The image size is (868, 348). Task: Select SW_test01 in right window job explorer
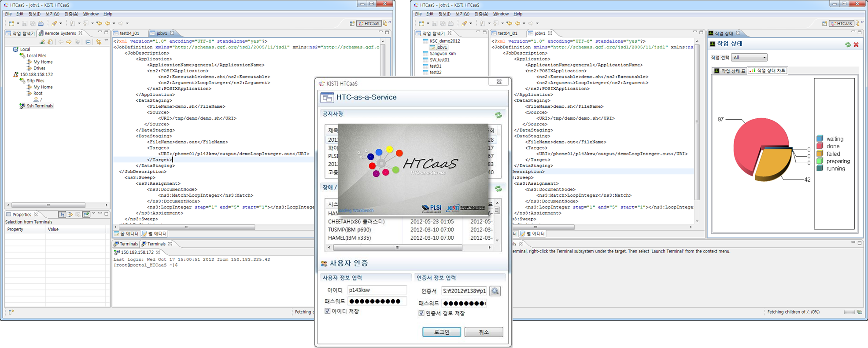pyautogui.click(x=440, y=60)
